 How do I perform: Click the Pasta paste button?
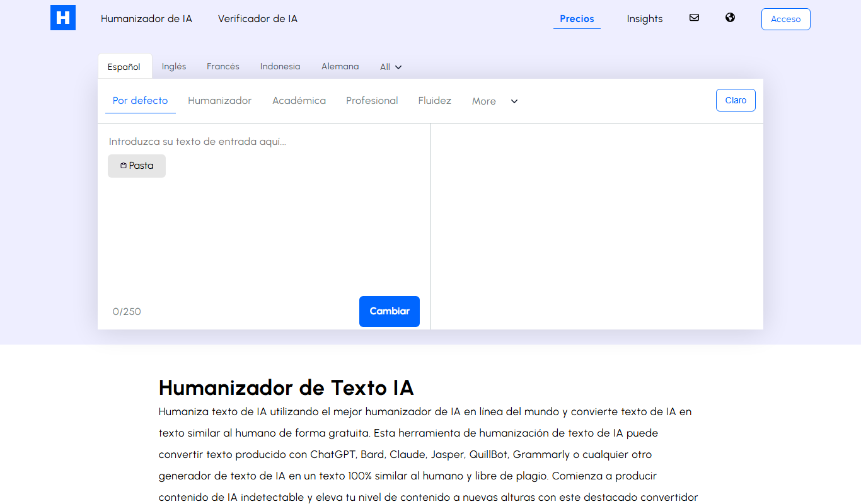coord(137,166)
